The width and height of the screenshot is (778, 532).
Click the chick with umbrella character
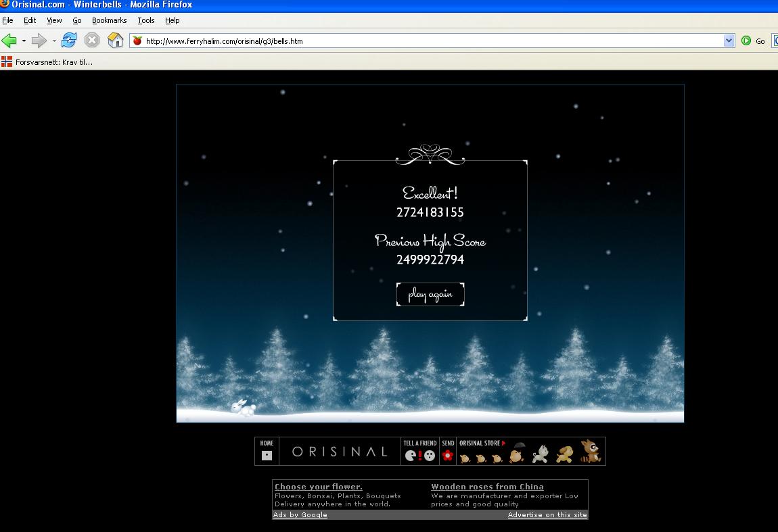(517, 452)
